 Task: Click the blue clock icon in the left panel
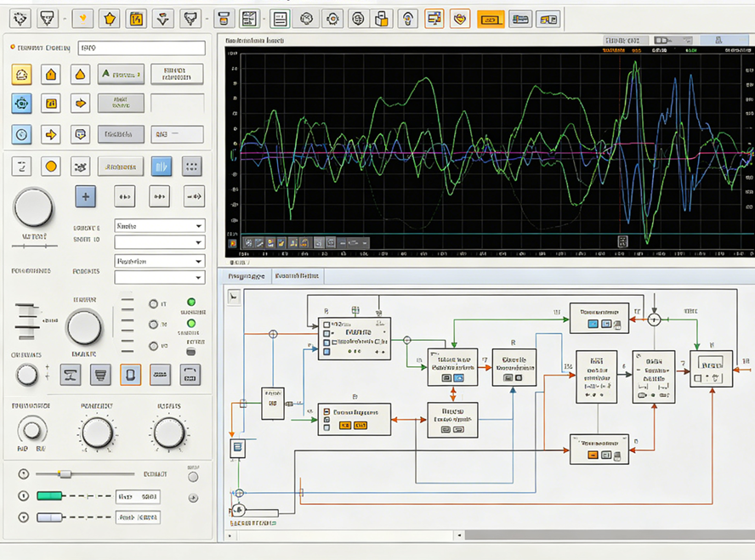pyautogui.click(x=21, y=134)
